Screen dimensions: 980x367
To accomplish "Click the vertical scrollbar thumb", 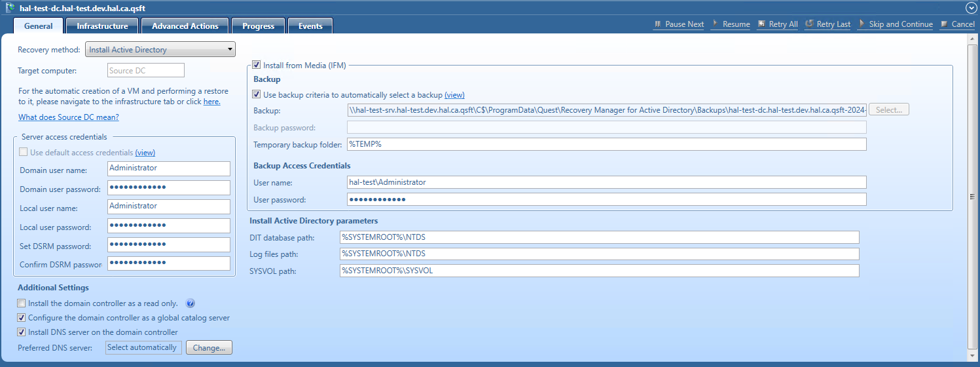I will tap(973, 197).
